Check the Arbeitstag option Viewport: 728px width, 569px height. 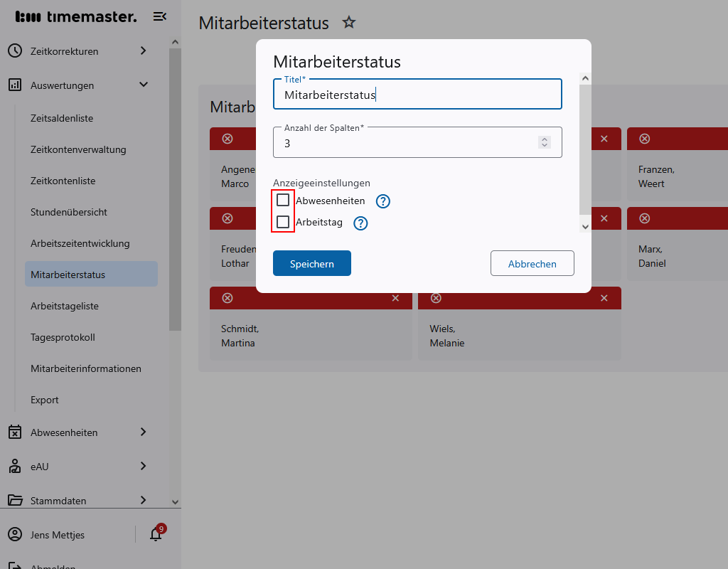tap(282, 223)
